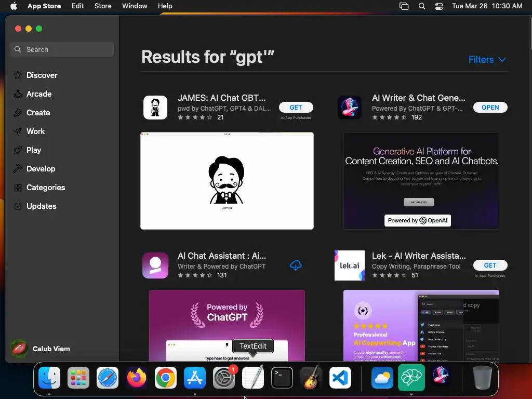
Task: Redownload AI Chat Assistant via cloud icon
Action: [296, 265]
